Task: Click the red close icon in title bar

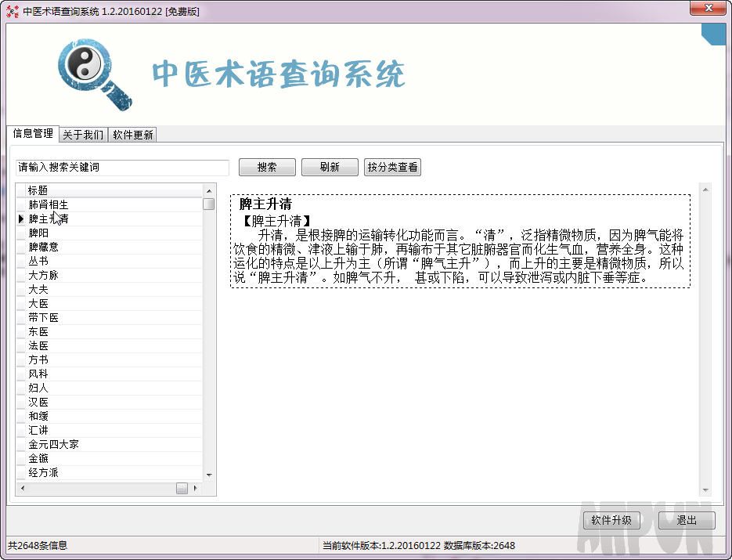Action: point(707,9)
